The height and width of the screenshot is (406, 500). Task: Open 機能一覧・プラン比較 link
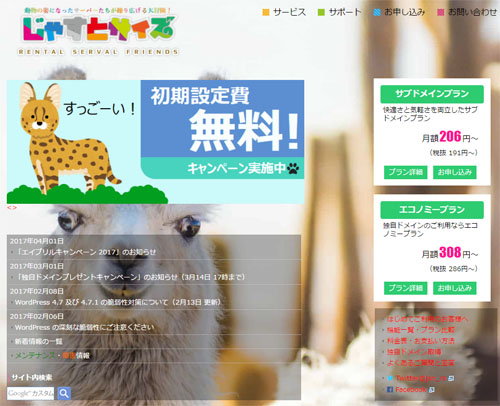tap(421, 330)
